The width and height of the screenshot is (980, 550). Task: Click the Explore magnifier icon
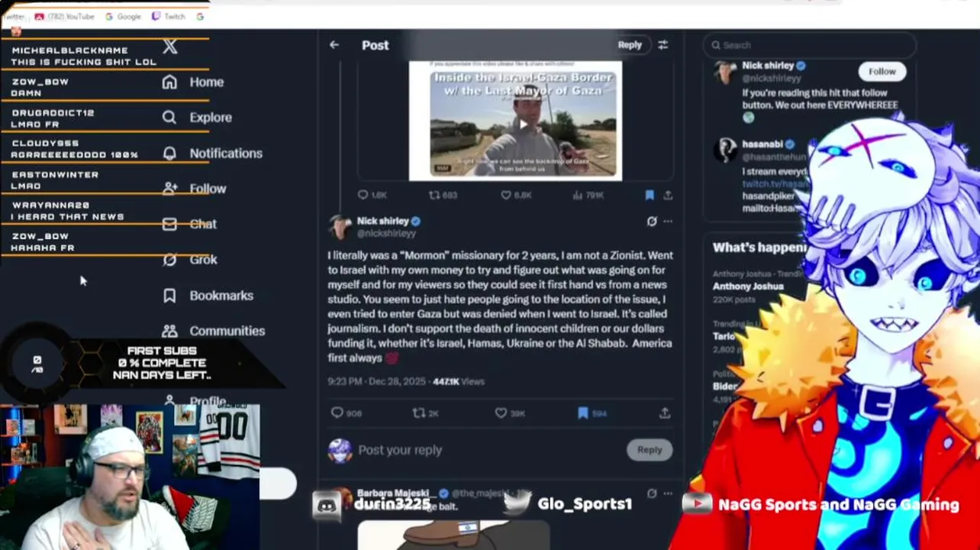(169, 118)
